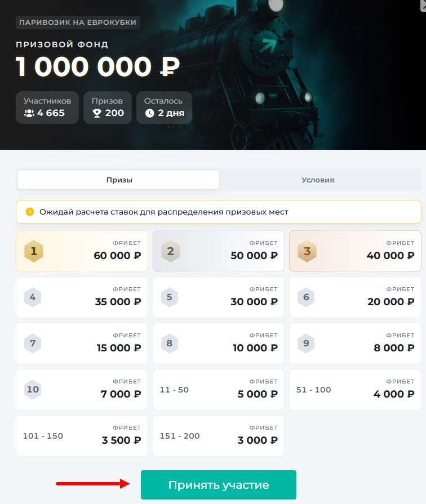Click the 1 000 000 ₽ prize fund amount

click(x=97, y=67)
